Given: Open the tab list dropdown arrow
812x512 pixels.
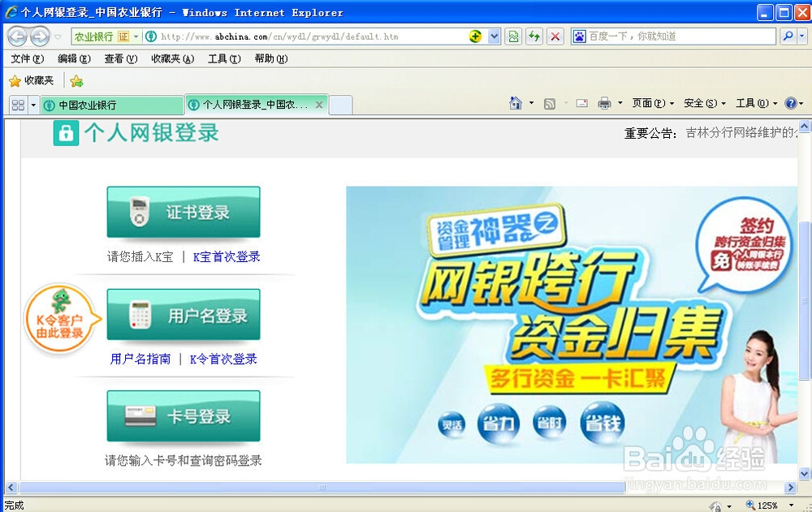Looking at the screenshot, I should point(33,105).
